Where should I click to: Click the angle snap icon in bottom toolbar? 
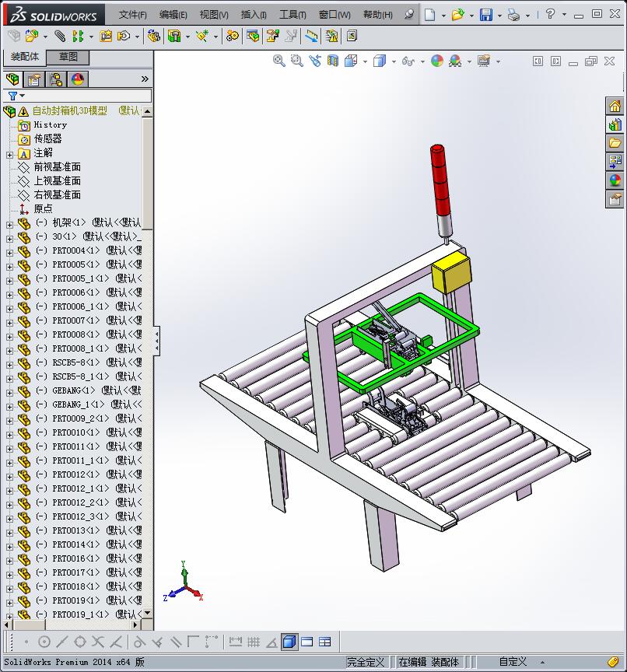click(x=271, y=642)
